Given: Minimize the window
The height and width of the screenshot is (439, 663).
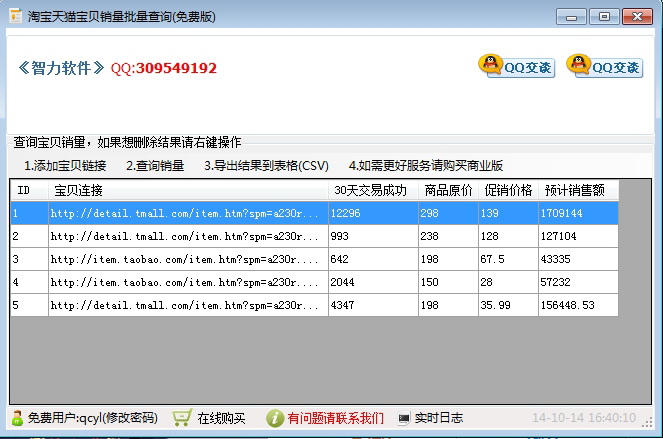Looking at the screenshot, I should [x=571, y=17].
